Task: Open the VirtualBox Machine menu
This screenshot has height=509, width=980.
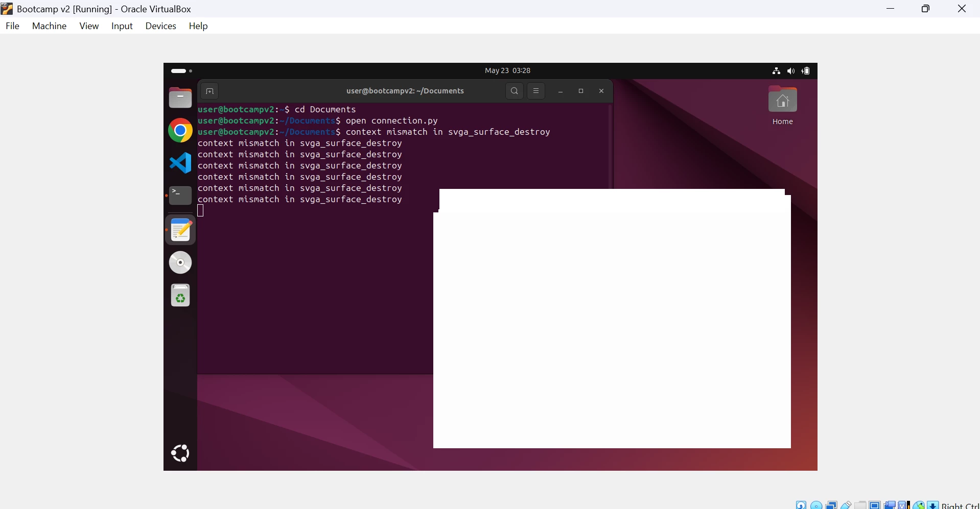Action: point(49,26)
